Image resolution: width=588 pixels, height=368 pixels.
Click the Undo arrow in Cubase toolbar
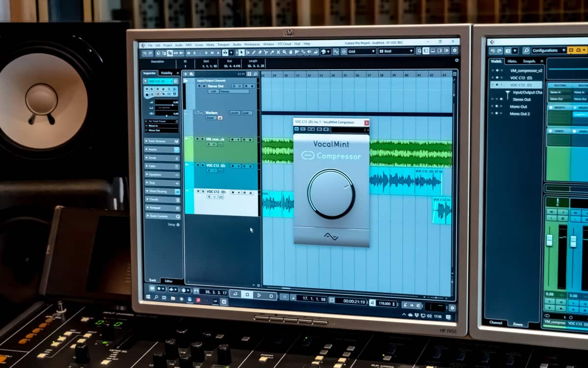(x=145, y=53)
